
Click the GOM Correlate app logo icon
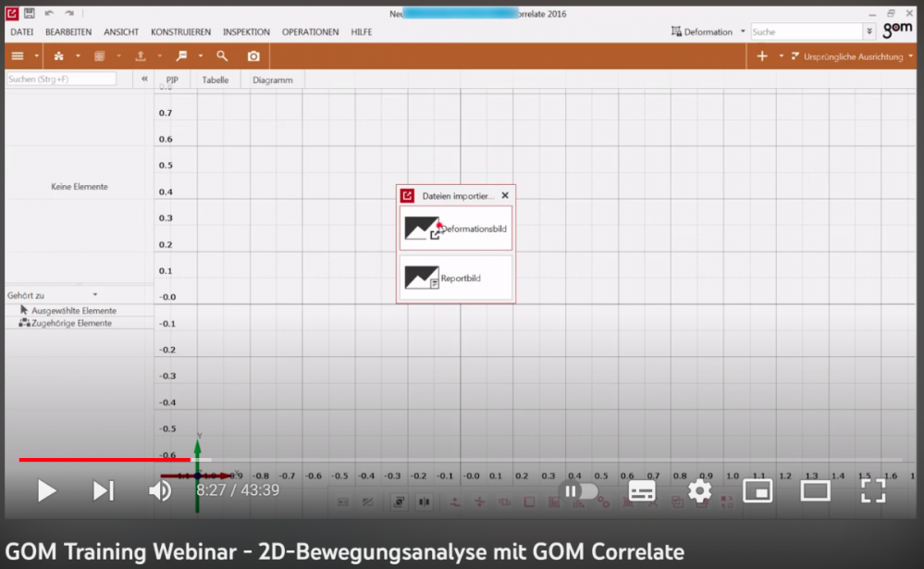[x=12, y=13]
